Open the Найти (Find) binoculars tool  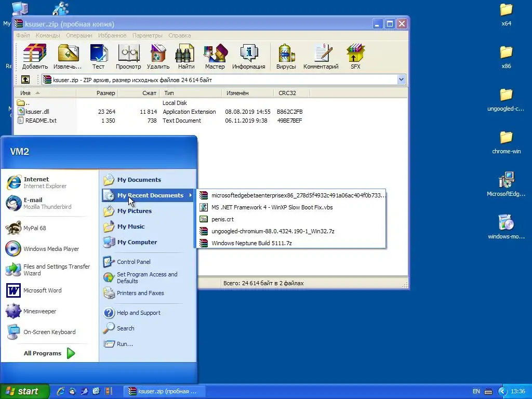(x=187, y=56)
